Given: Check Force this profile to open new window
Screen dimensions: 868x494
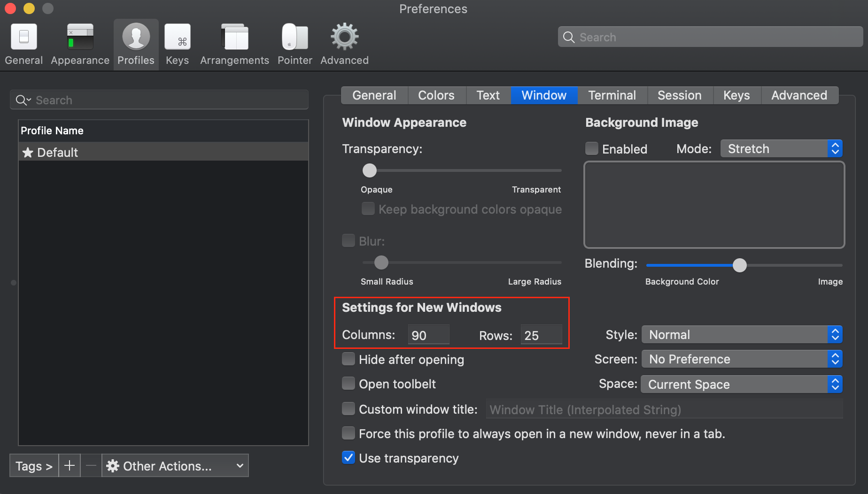Looking at the screenshot, I should (349, 433).
